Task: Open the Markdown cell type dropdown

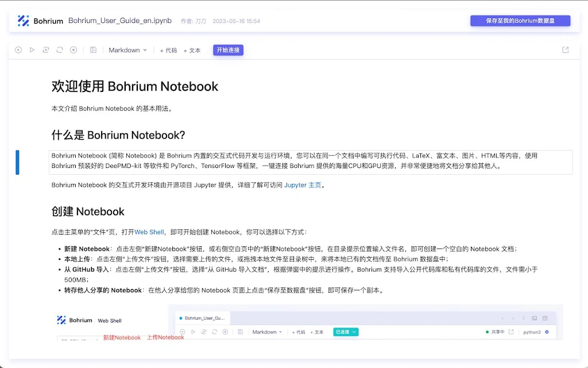Action: 127,50
